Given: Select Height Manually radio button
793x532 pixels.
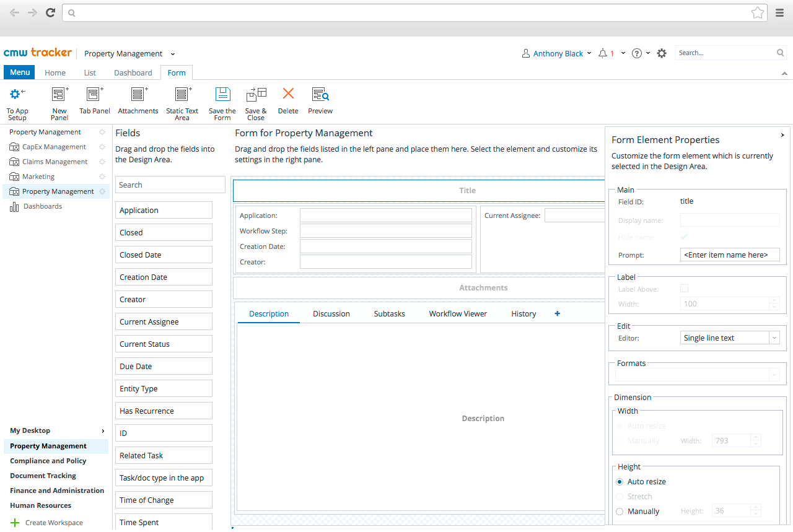Looking at the screenshot, I should (620, 512).
